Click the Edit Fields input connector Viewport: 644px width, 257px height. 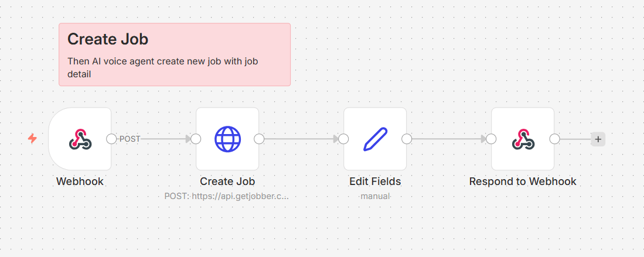[343, 139]
